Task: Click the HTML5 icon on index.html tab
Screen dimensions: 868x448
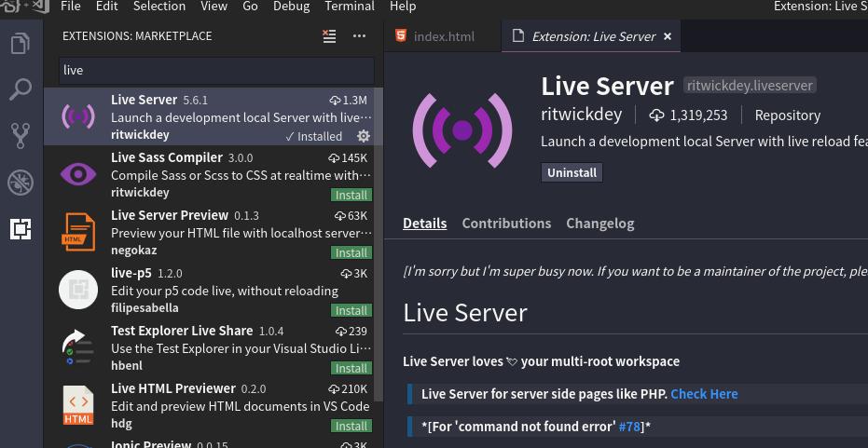Action: pyautogui.click(x=401, y=36)
